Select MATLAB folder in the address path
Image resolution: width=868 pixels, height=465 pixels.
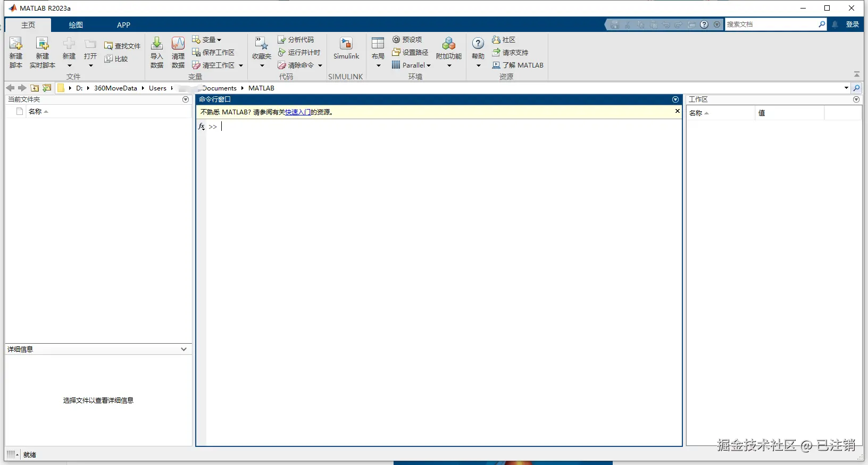click(261, 88)
